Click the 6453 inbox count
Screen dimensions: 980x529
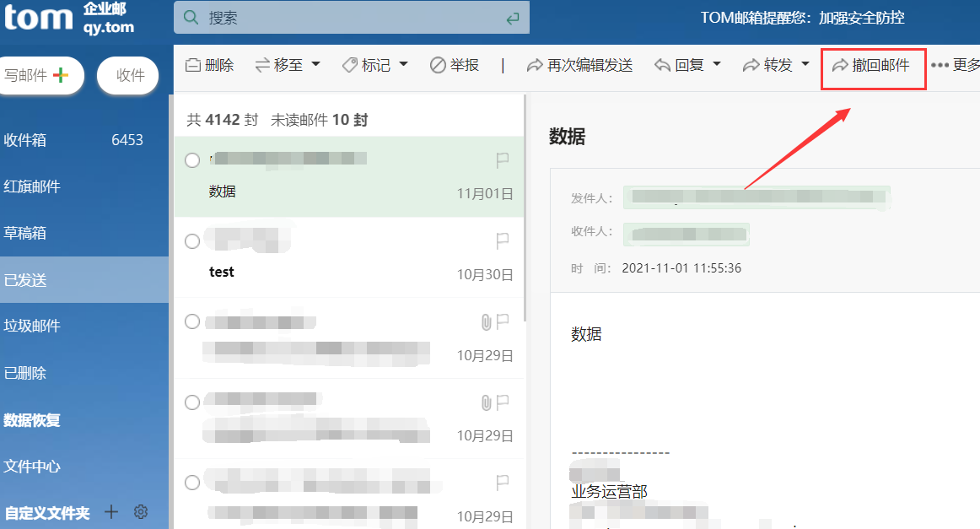coord(127,140)
